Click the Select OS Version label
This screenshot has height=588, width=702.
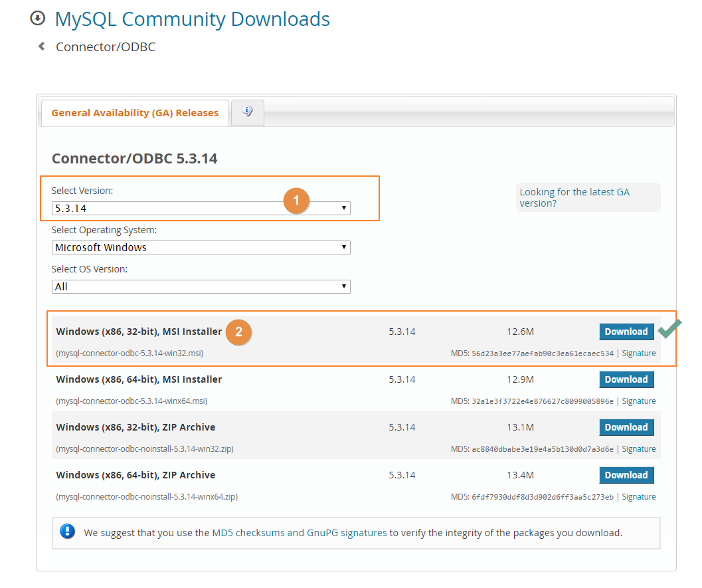point(90,269)
